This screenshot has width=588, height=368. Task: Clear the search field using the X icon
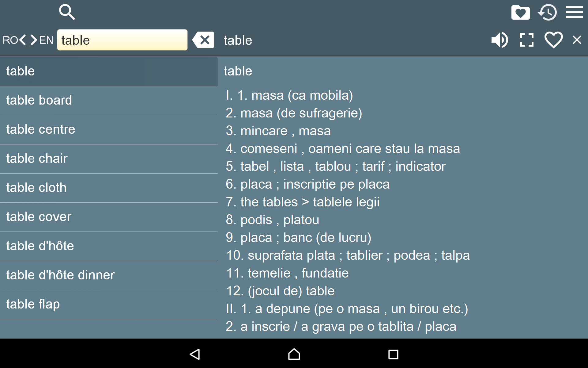tap(203, 40)
